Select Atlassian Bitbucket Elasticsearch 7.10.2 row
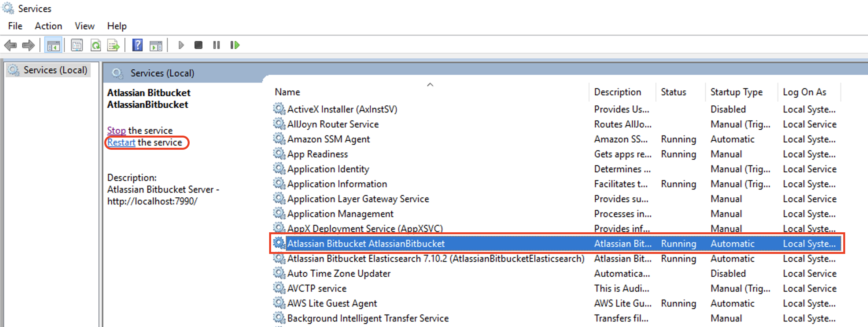 tap(557, 259)
